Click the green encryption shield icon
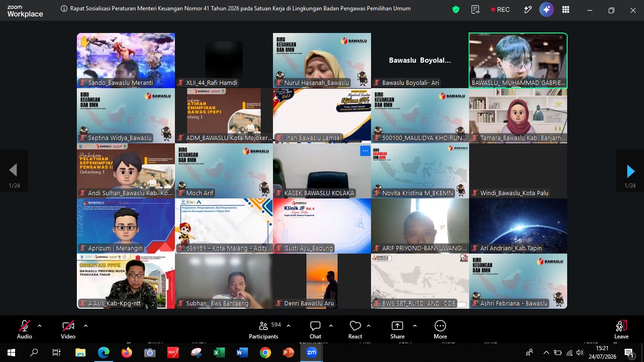This screenshot has width=644, height=362. coord(456,9)
